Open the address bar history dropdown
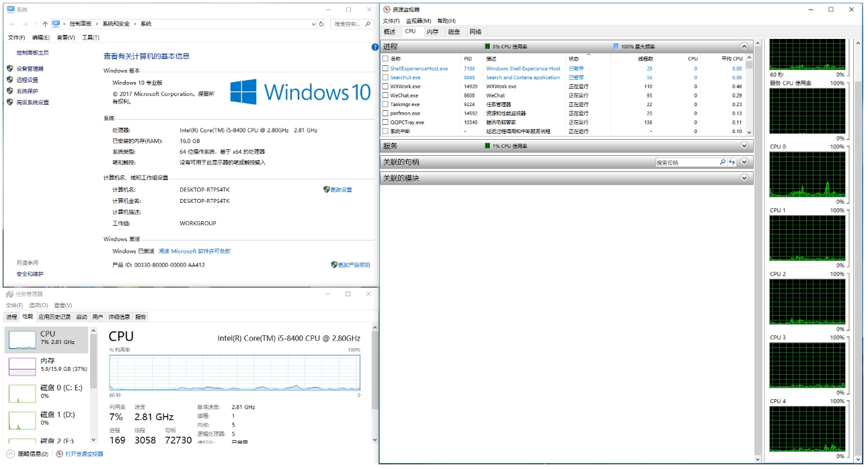Screen dimensions: 868x469 (313, 24)
